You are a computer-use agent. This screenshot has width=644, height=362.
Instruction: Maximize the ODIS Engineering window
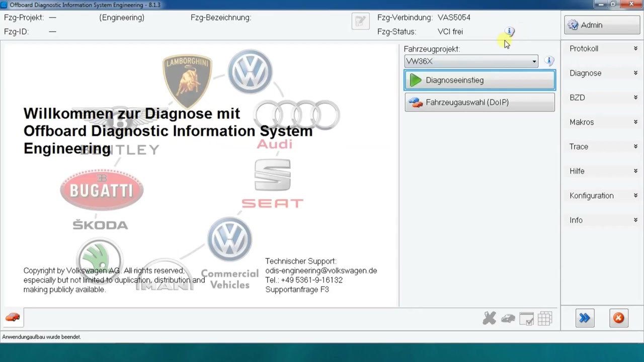click(x=613, y=5)
